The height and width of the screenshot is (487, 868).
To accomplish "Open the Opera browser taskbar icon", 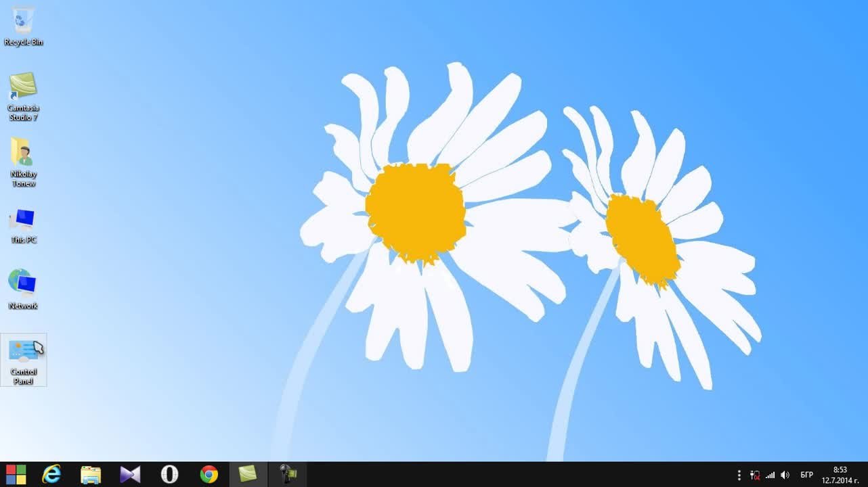I will 169,474.
